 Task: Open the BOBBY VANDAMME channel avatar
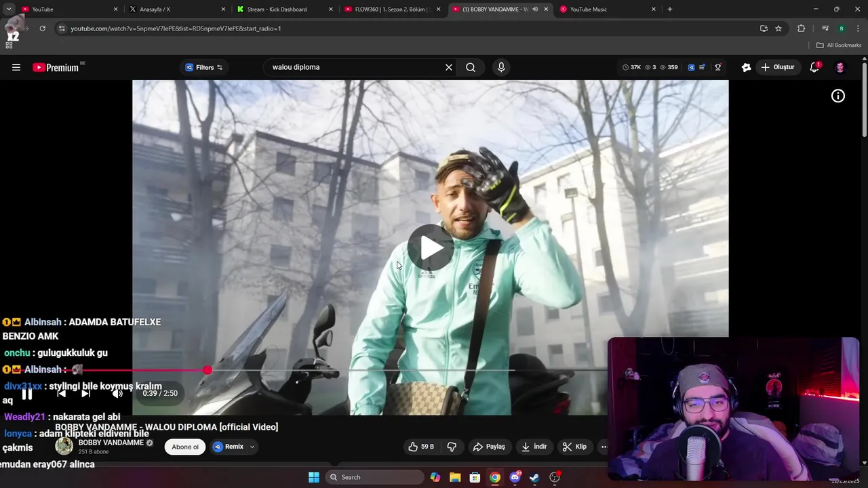64,446
